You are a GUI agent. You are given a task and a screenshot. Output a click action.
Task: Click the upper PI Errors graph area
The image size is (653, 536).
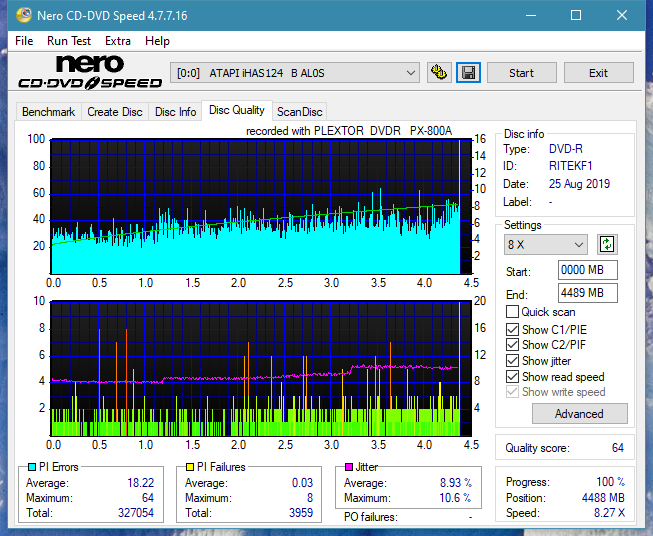(x=261, y=207)
